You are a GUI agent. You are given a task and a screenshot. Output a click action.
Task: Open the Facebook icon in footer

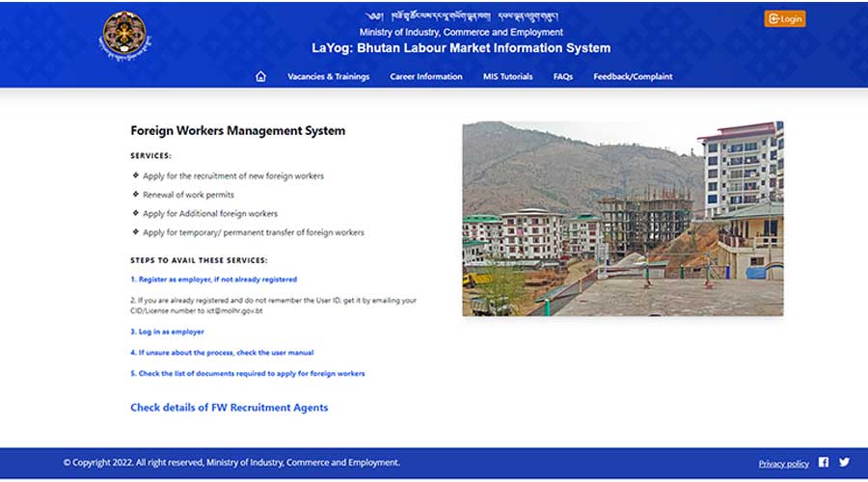point(824,463)
